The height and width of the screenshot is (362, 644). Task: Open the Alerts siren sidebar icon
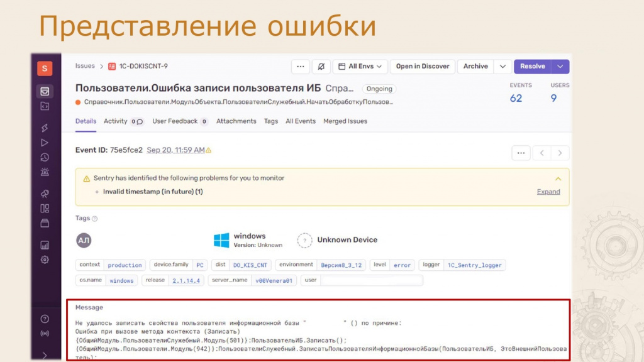(x=45, y=172)
